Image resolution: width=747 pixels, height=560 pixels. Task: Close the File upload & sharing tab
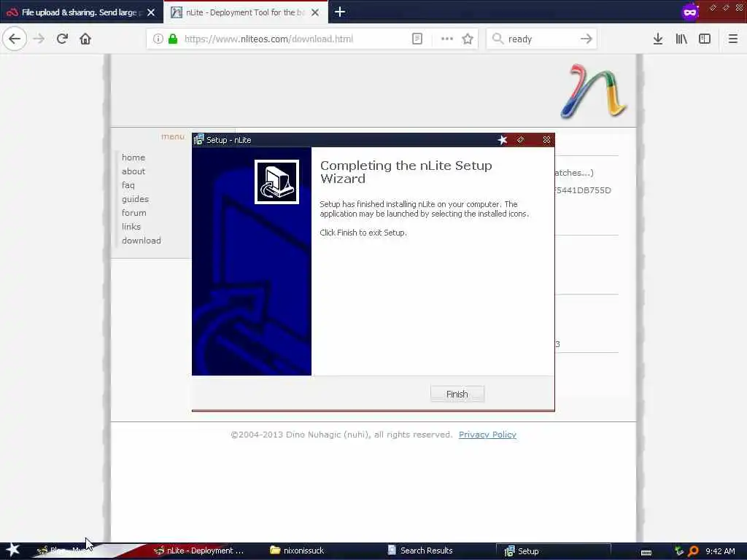tap(151, 12)
